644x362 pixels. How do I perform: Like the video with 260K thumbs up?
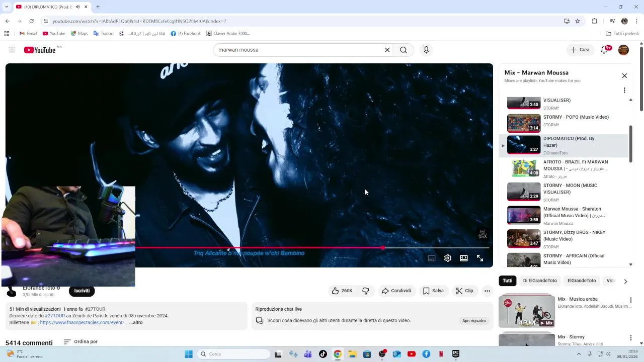click(342, 291)
